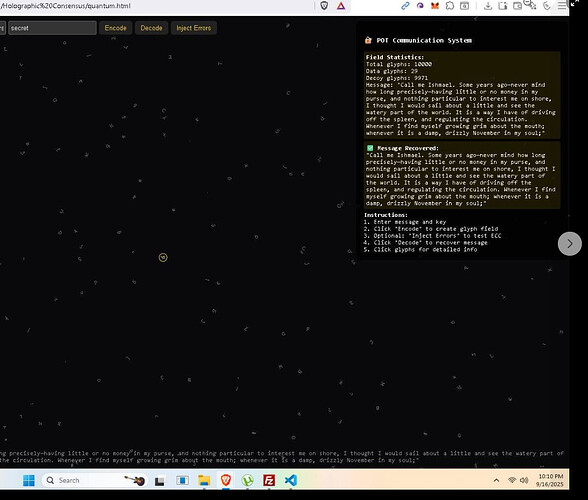Image resolution: width=588 pixels, height=500 pixels.
Task: Click 'Data glyphs: 29' text
Action: 392,71
